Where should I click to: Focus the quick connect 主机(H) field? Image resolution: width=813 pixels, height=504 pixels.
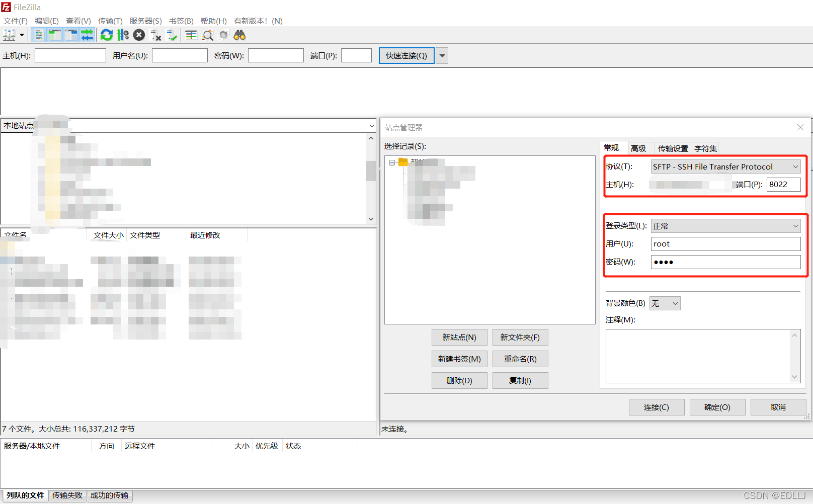coord(70,55)
